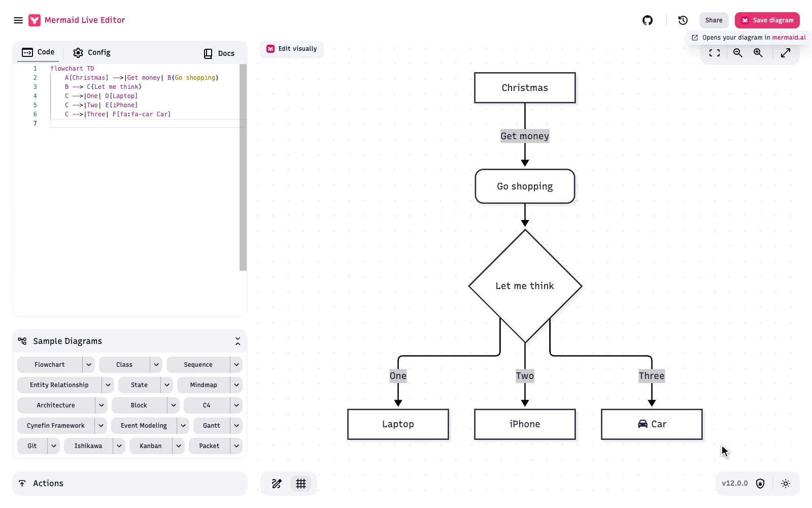Zoom in on the diagram
Screen dimensions: 812x508
point(758,53)
